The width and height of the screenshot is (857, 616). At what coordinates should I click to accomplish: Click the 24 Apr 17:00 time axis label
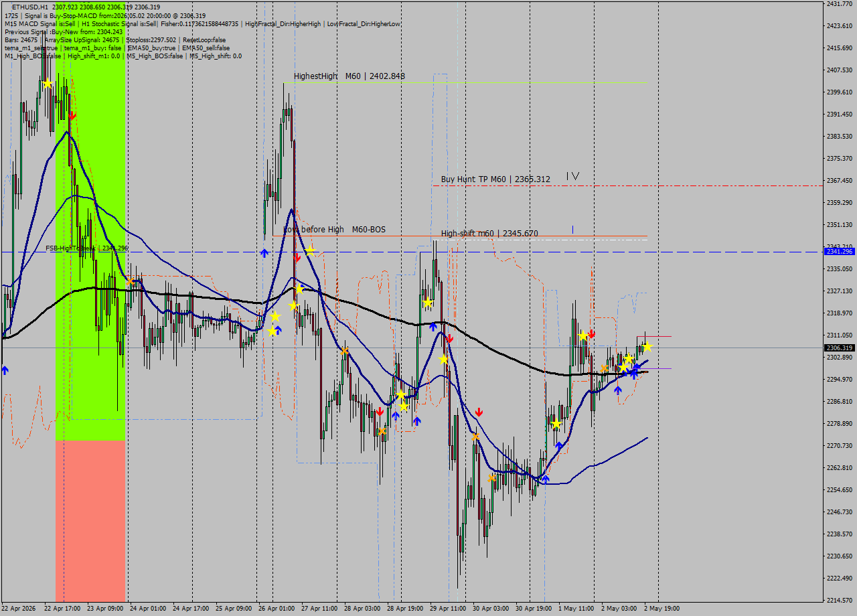point(189,609)
